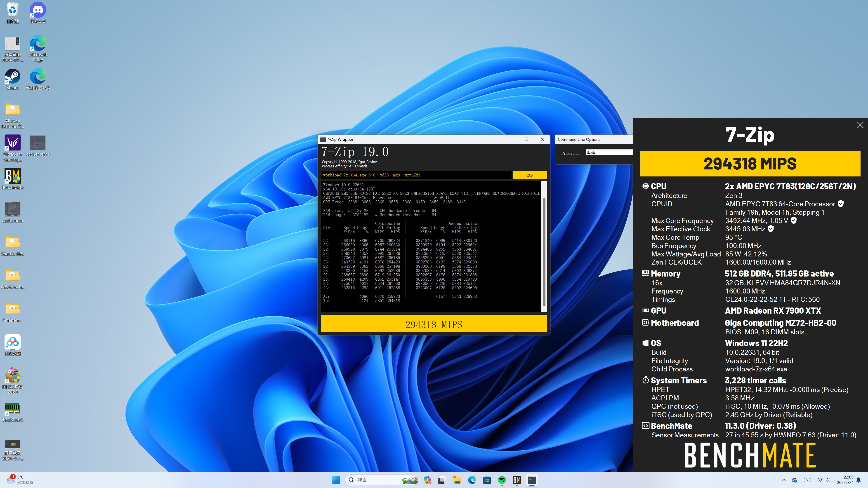
Task: Click the AMD Radeon RX 7900 XTX text
Action: [773, 310]
